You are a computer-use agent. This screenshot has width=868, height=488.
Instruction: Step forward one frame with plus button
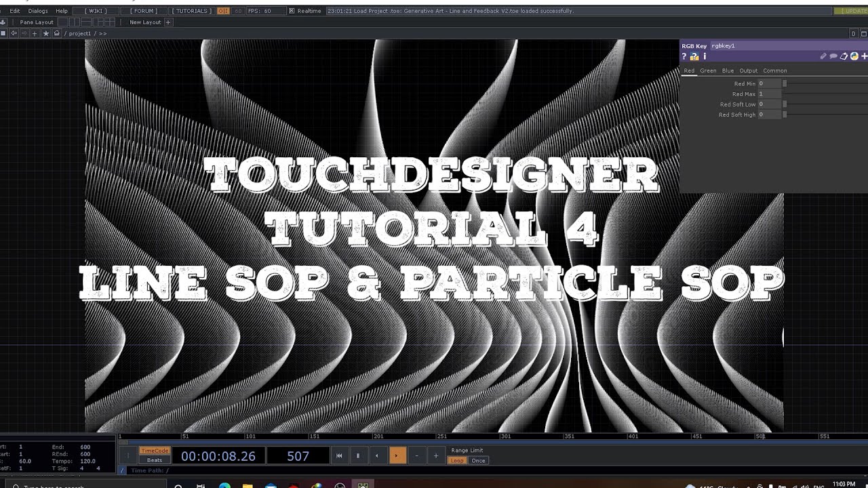coord(435,455)
